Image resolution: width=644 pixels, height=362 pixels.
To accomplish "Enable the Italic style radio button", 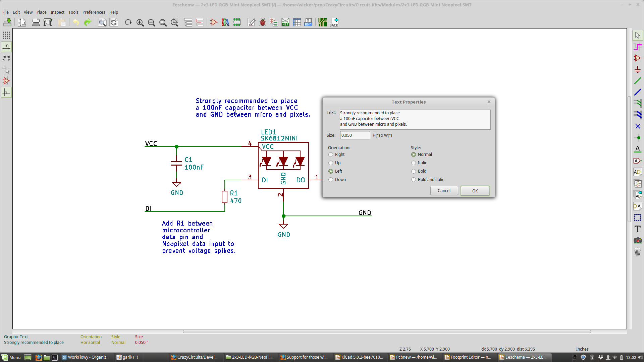I will coord(413,163).
